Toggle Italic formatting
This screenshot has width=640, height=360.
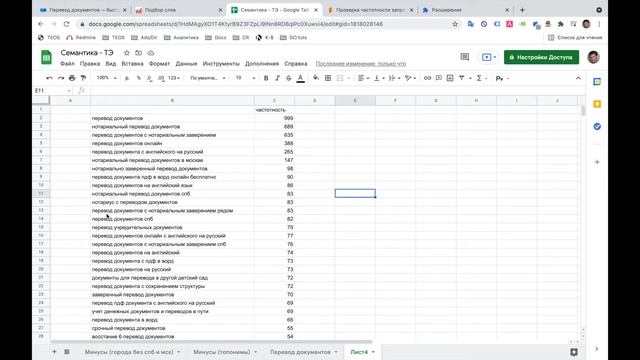pos(277,78)
